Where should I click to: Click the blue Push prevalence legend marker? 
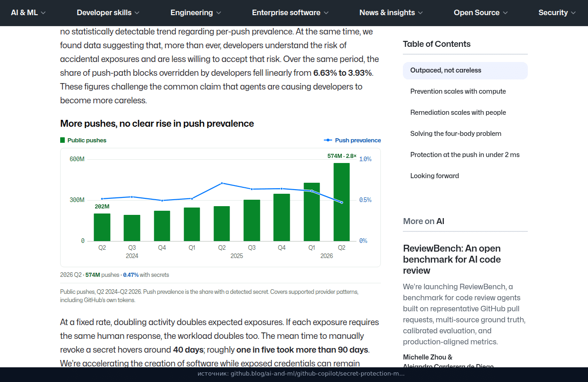pyautogui.click(x=328, y=140)
